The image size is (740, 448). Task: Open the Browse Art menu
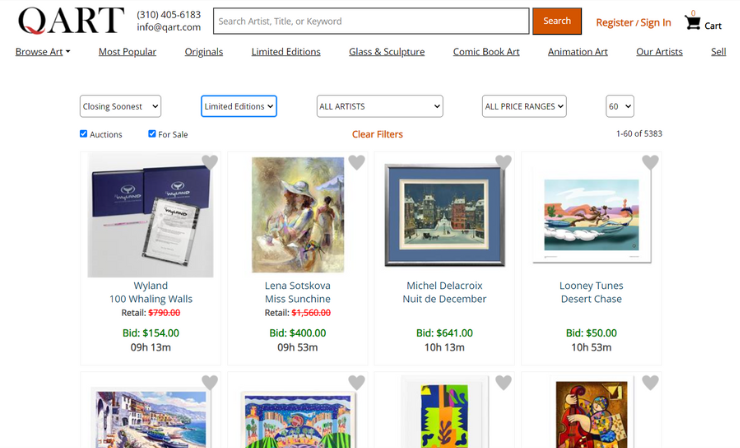pyautogui.click(x=42, y=52)
